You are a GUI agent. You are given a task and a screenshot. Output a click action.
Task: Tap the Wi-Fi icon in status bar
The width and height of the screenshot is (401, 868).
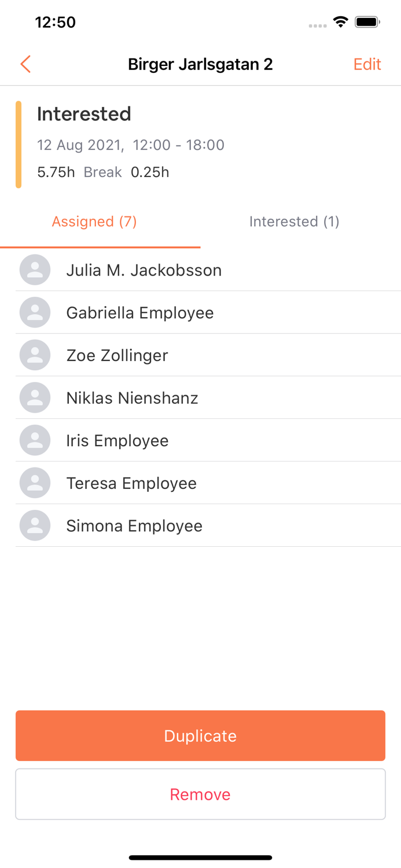point(340,21)
